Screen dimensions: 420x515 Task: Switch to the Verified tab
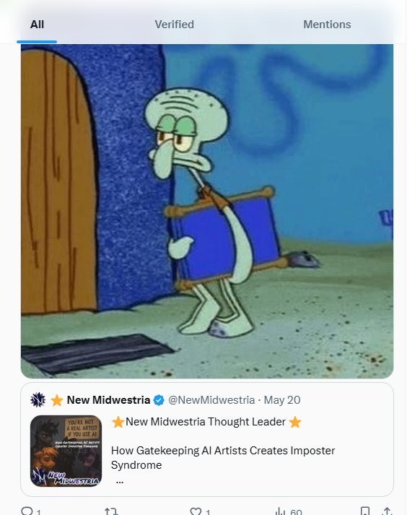tap(174, 25)
